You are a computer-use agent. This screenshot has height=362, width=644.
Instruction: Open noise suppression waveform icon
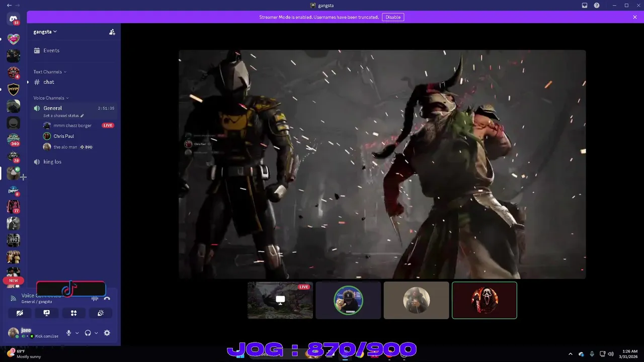point(95,298)
